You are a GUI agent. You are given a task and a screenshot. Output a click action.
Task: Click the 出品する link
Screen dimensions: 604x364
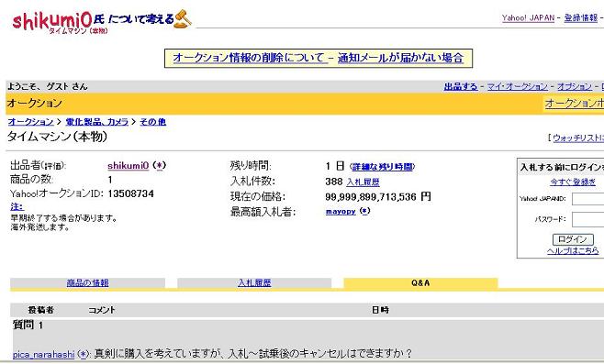[460, 86]
